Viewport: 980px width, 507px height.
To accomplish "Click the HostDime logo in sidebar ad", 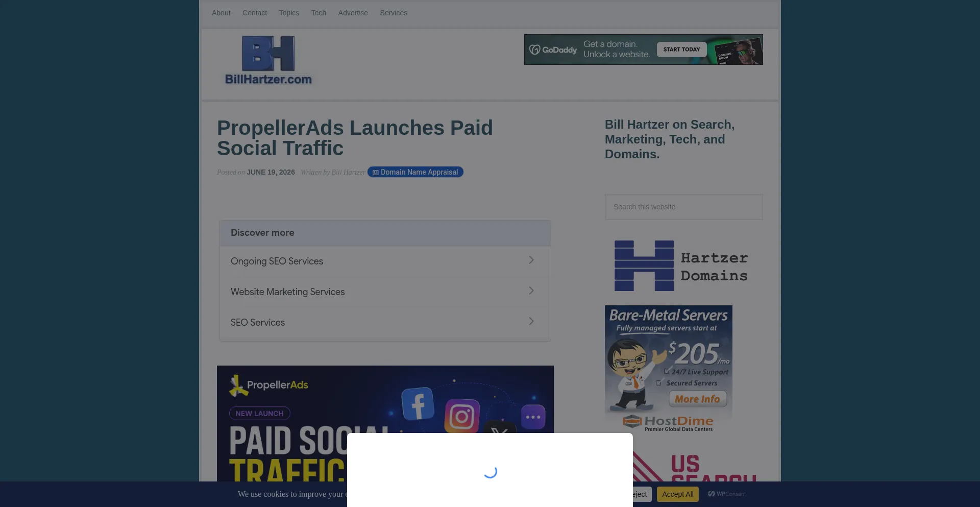I will (x=668, y=422).
